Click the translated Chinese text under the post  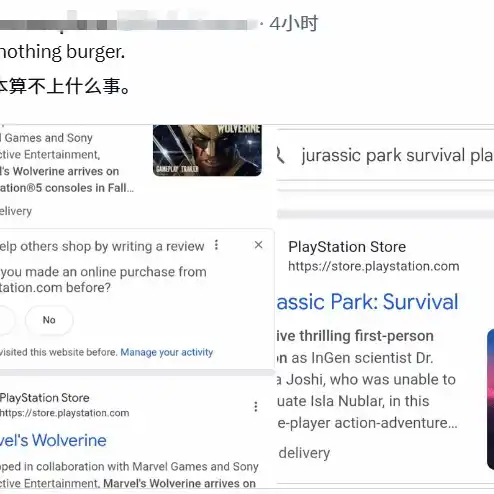[x=65, y=86]
